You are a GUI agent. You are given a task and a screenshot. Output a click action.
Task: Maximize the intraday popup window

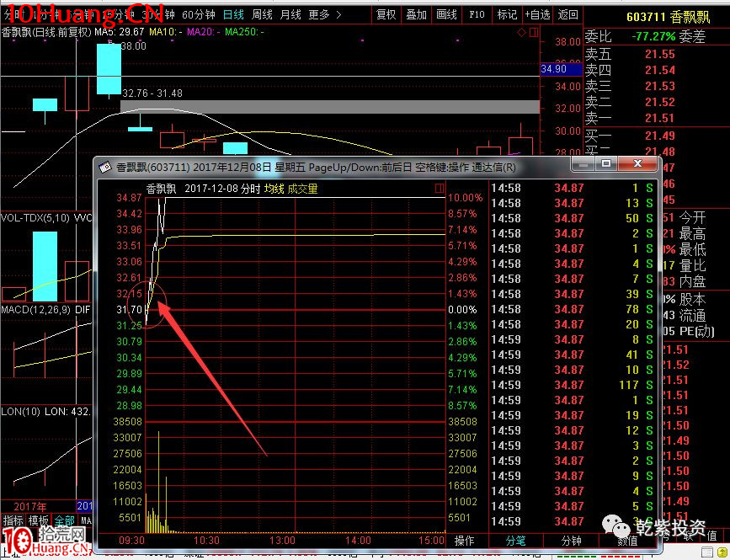(x=606, y=163)
